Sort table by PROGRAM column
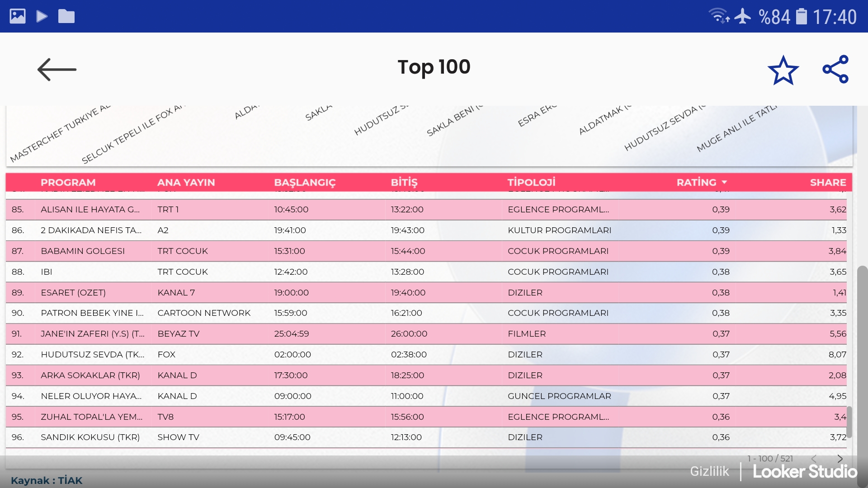868x488 pixels. tap(68, 182)
